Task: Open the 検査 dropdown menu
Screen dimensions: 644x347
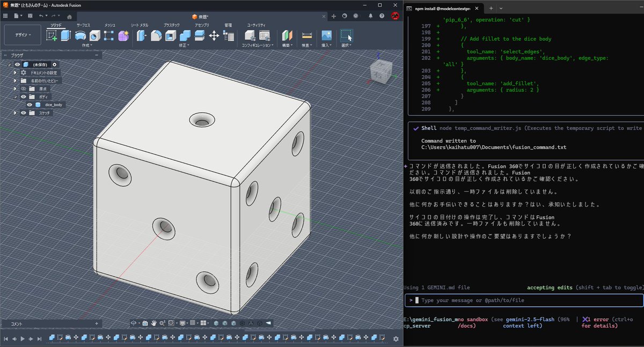Action: pyautogui.click(x=306, y=45)
